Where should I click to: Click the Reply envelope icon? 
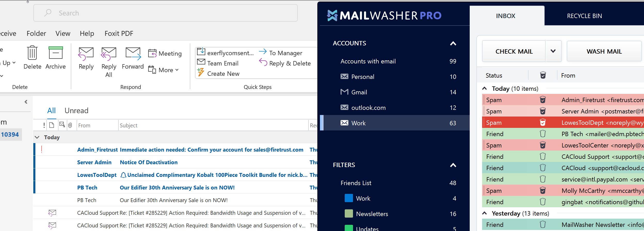point(86,54)
